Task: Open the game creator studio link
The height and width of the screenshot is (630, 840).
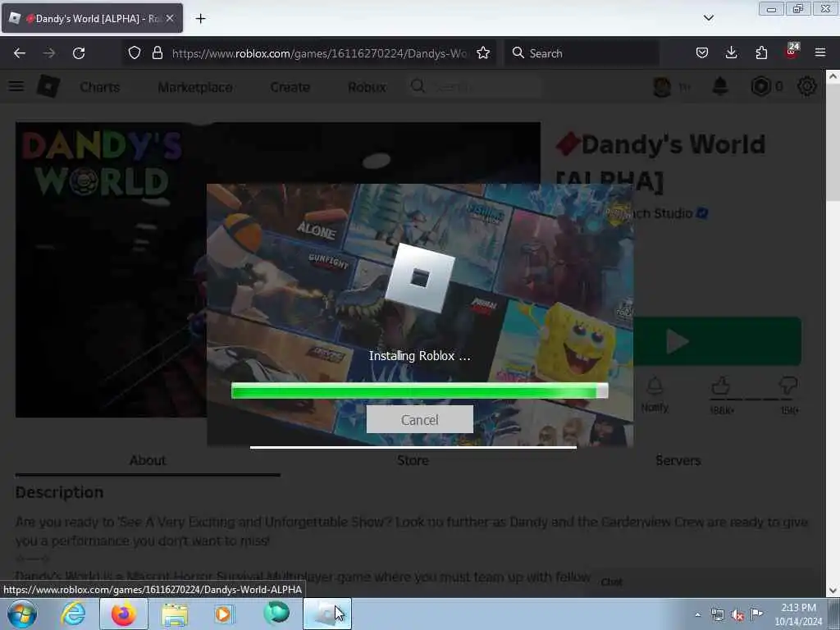Action: pyautogui.click(x=663, y=213)
